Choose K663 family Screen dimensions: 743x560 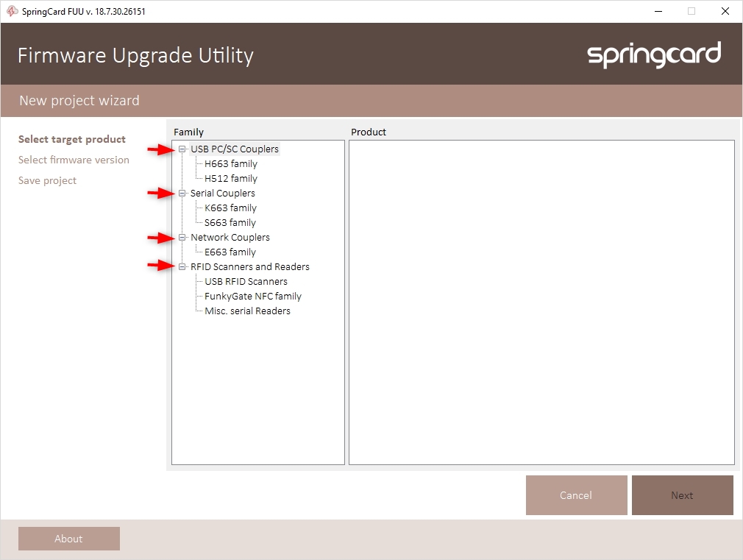(230, 208)
